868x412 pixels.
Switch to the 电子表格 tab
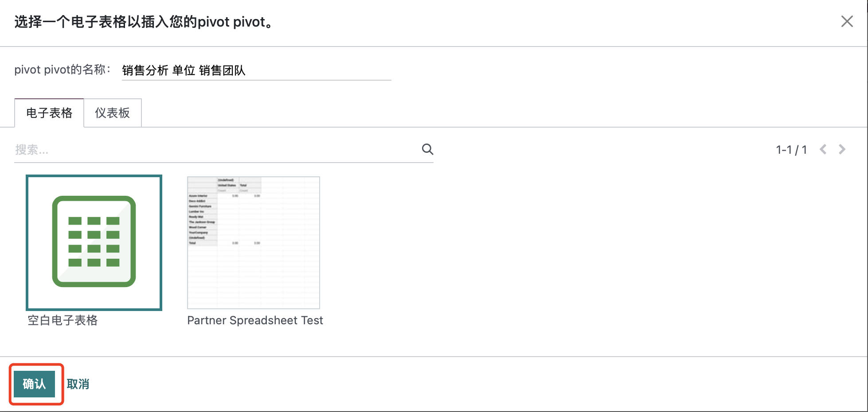click(49, 113)
